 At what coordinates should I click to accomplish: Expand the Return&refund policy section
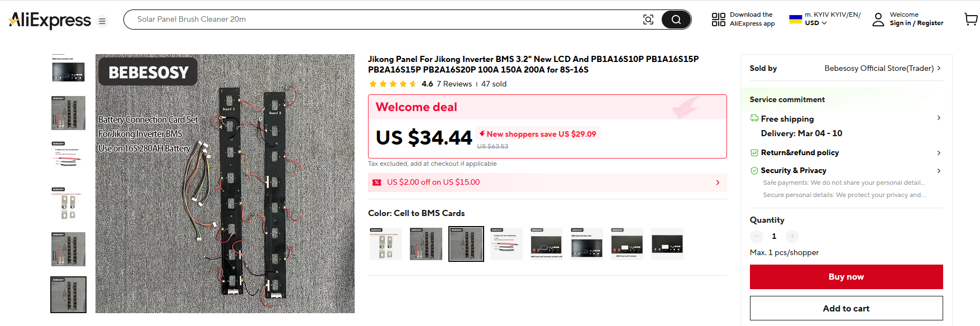pos(938,152)
